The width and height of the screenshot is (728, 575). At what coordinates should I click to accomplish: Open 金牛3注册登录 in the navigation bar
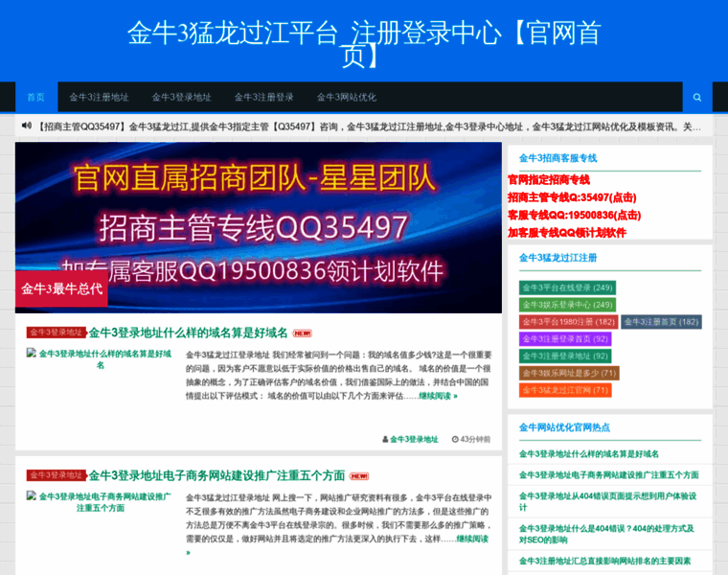coord(263,98)
